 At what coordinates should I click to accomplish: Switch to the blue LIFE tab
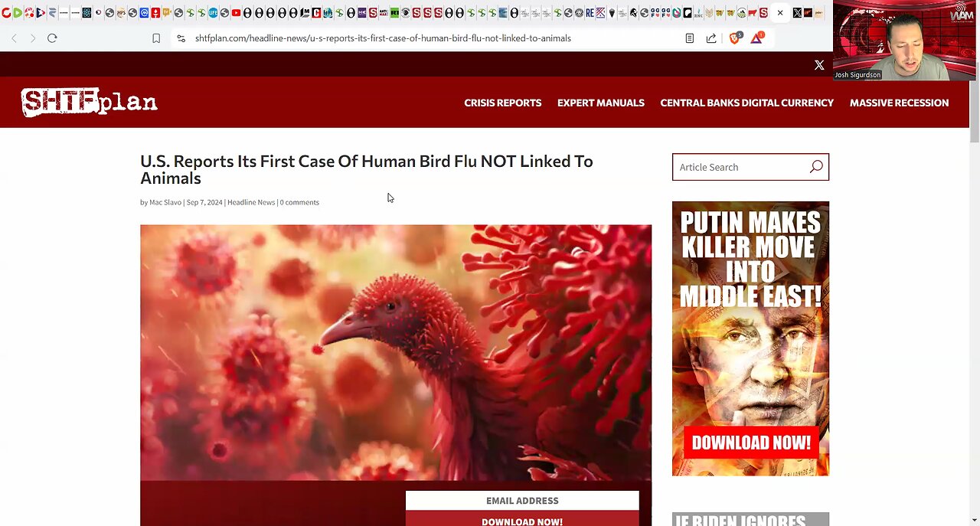213,13
